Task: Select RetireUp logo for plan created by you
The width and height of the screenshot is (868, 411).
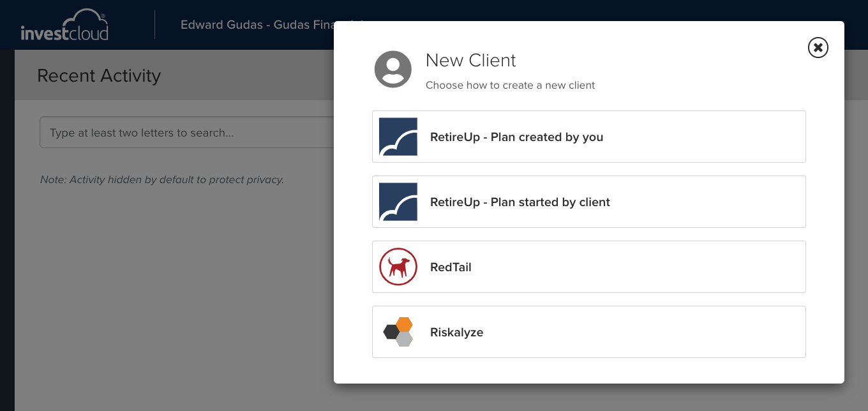Action: click(398, 137)
